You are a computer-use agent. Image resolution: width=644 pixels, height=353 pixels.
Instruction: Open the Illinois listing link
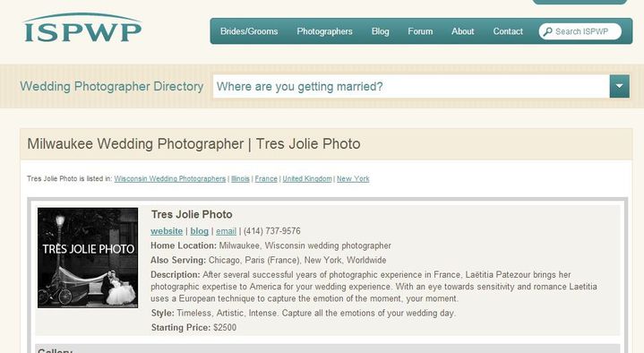pos(240,179)
